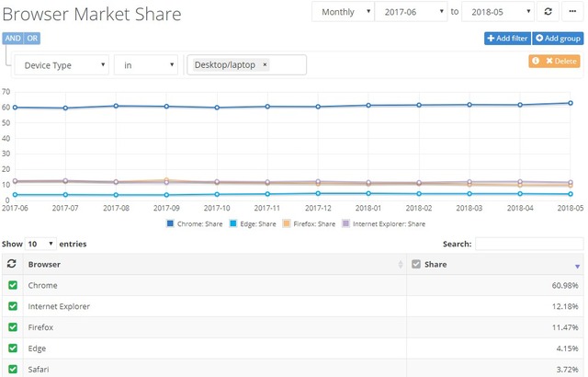Click the Add group button

[557, 38]
